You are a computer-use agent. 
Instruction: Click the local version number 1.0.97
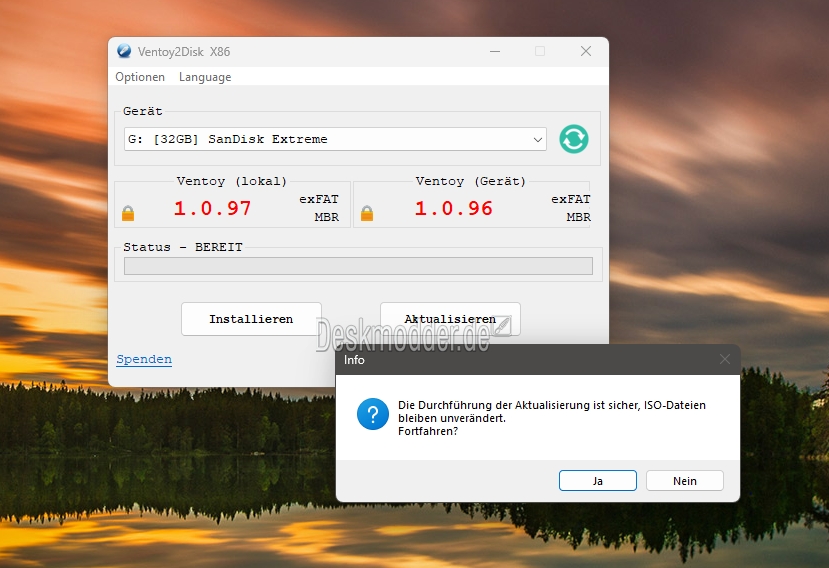pyautogui.click(x=213, y=208)
